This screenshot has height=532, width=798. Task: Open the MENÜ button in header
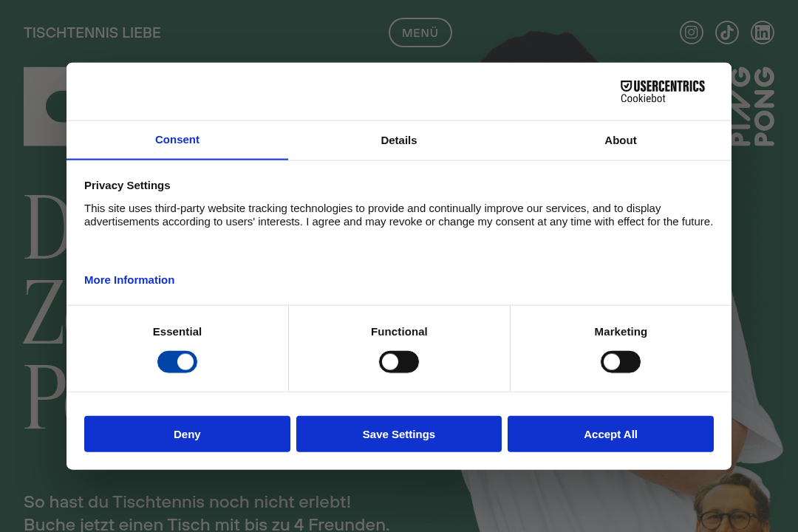coord(420,33)
